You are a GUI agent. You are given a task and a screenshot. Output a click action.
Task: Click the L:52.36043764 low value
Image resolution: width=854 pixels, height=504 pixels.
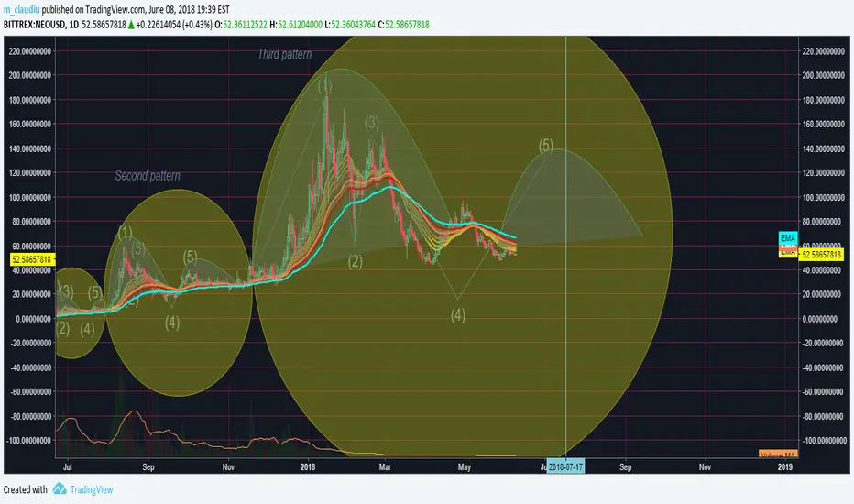[x=350, y=25]
